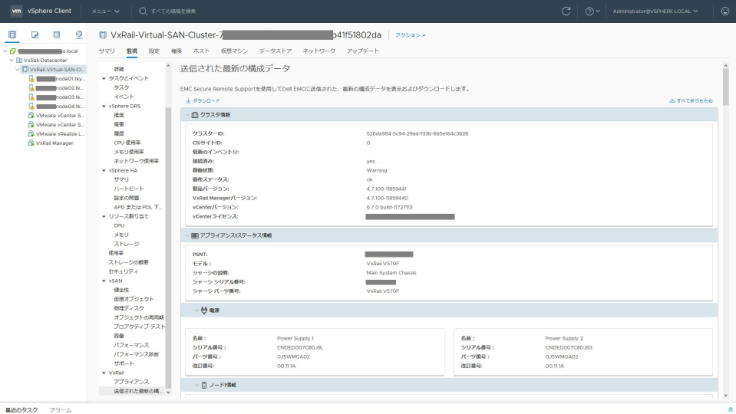Screen dimensions: 736x414
Task: Click the ダウンロード link
Action: pyautogui.click(x=206, y=101)
